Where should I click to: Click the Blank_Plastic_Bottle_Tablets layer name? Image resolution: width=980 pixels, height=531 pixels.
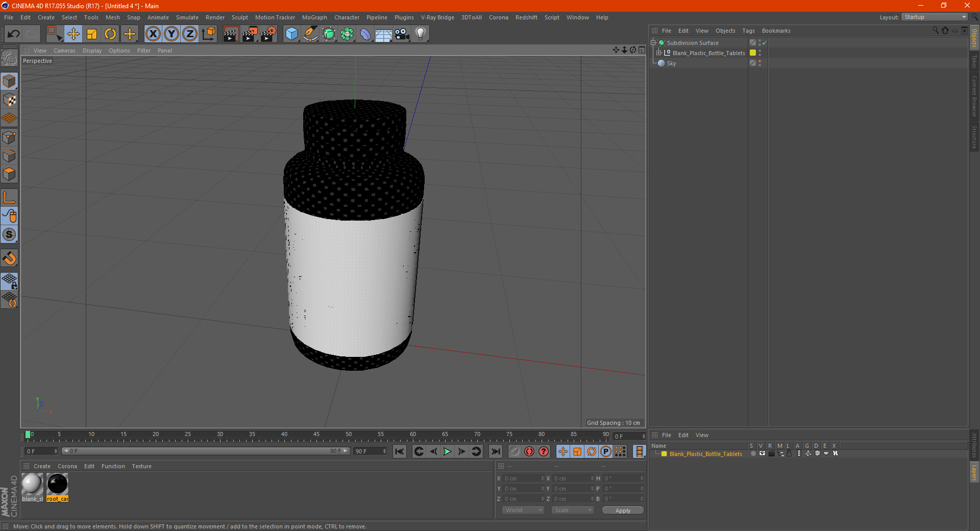coord(705,454)
